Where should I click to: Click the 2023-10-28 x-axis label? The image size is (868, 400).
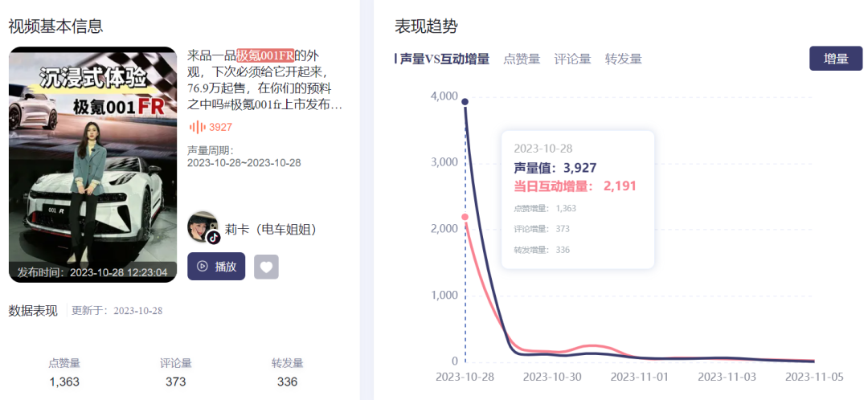[465, 377]
